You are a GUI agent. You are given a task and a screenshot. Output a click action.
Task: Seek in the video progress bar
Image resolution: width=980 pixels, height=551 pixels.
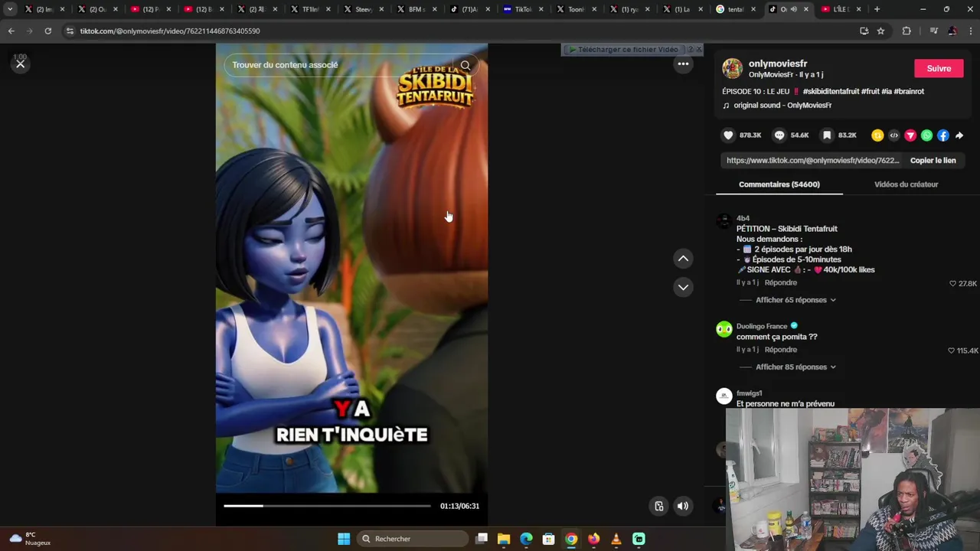coord(327,506)
